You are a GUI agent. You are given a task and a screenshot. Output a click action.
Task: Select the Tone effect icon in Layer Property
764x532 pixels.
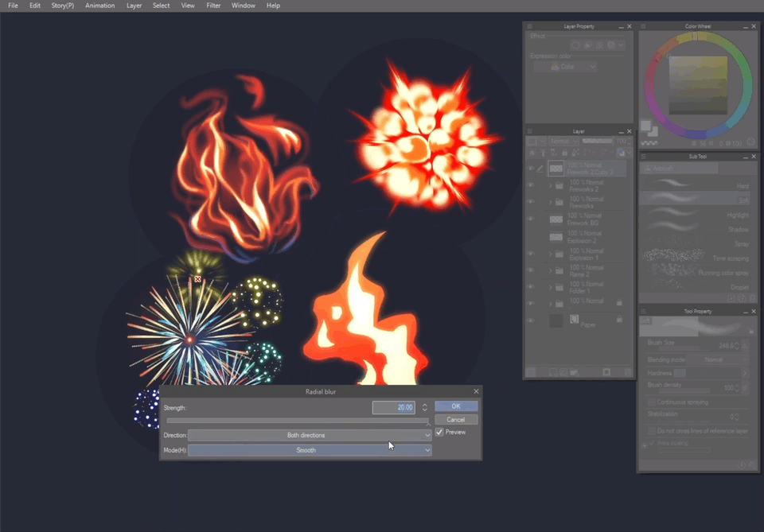tap(600, 45)
